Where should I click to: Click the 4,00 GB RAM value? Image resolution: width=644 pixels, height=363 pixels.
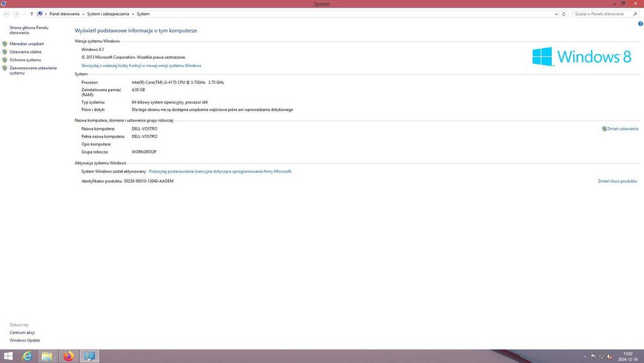point(138,90)
